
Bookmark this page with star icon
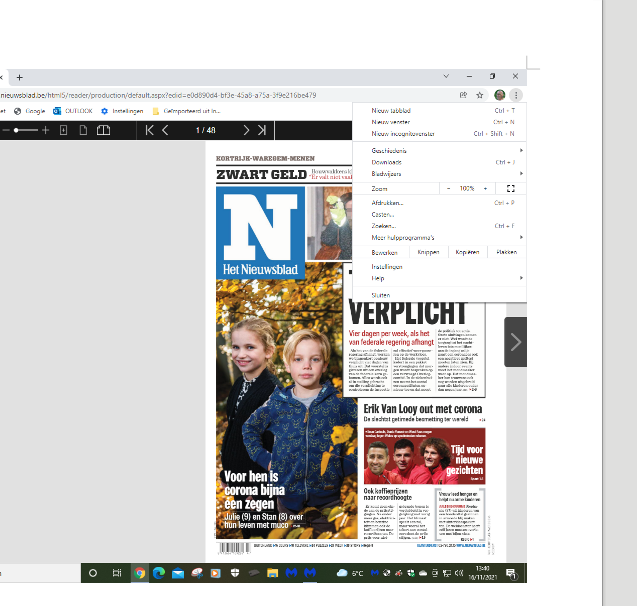(x=480, y=95)
